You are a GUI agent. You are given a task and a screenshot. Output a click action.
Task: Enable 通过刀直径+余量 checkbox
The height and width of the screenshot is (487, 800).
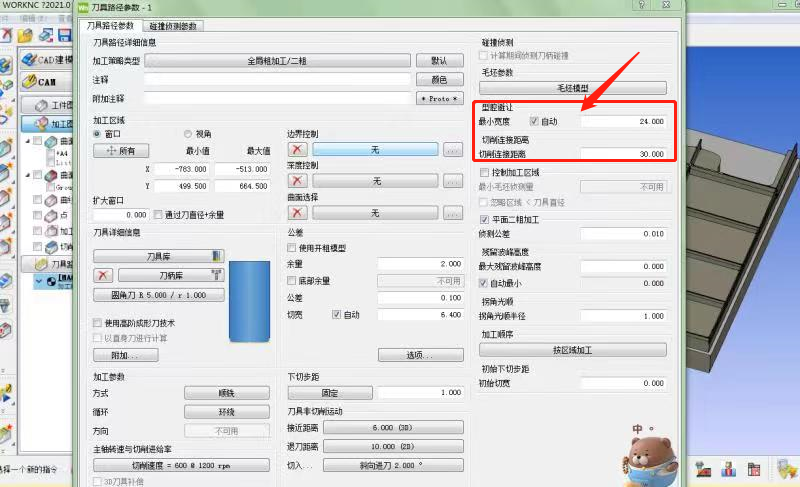tap(158, 215)
